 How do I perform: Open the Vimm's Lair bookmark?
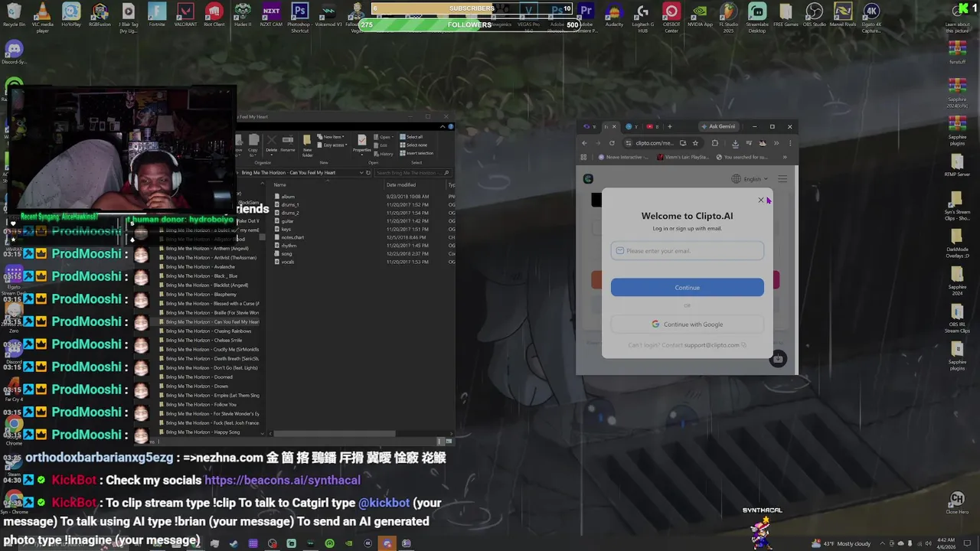(x=683, y=158)
